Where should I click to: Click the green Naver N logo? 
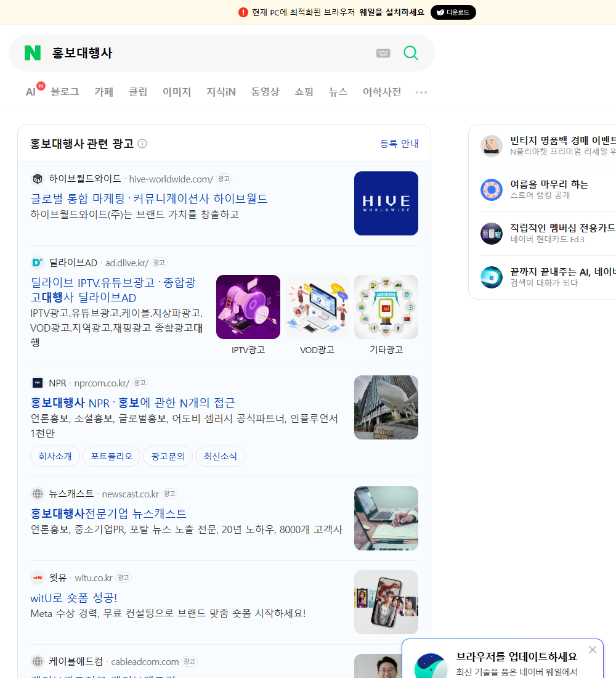33,53
